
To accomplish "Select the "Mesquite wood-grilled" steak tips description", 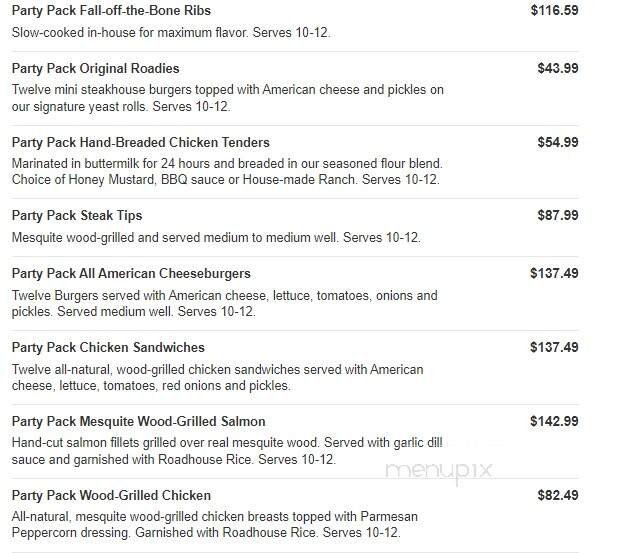I will pyautogui.click(x=216, y=238).
